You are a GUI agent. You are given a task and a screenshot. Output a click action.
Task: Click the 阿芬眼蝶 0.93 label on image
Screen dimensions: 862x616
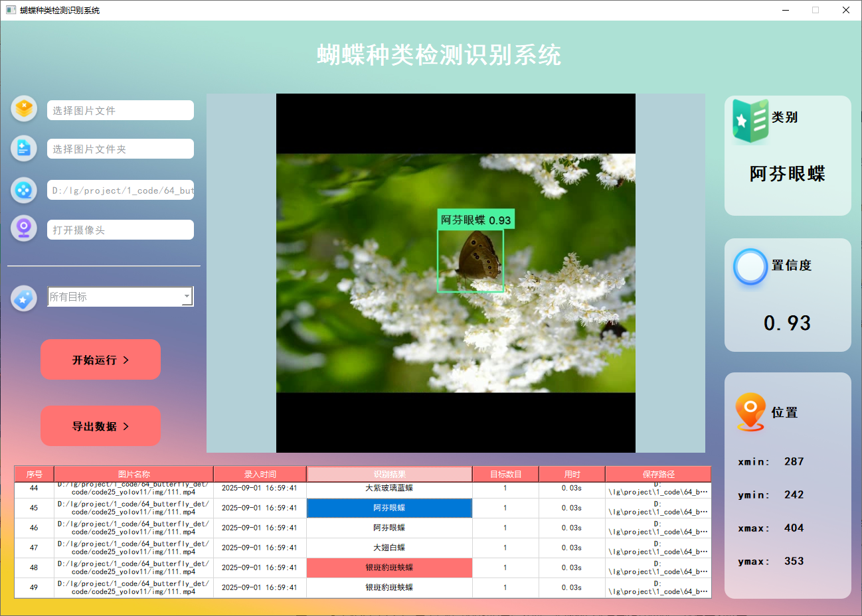[x=475, y=220]
